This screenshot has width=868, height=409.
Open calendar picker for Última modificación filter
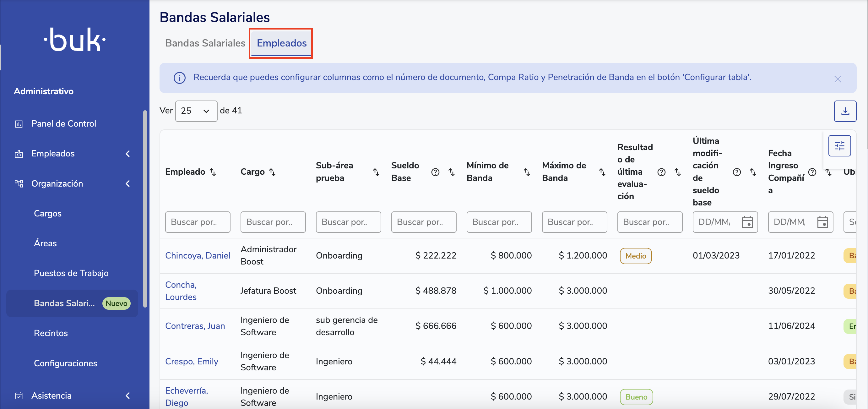click(x=747, y=222)
